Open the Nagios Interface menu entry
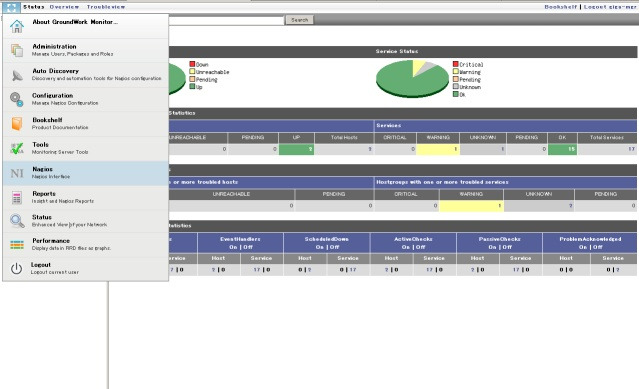 [x=86, y=173]
